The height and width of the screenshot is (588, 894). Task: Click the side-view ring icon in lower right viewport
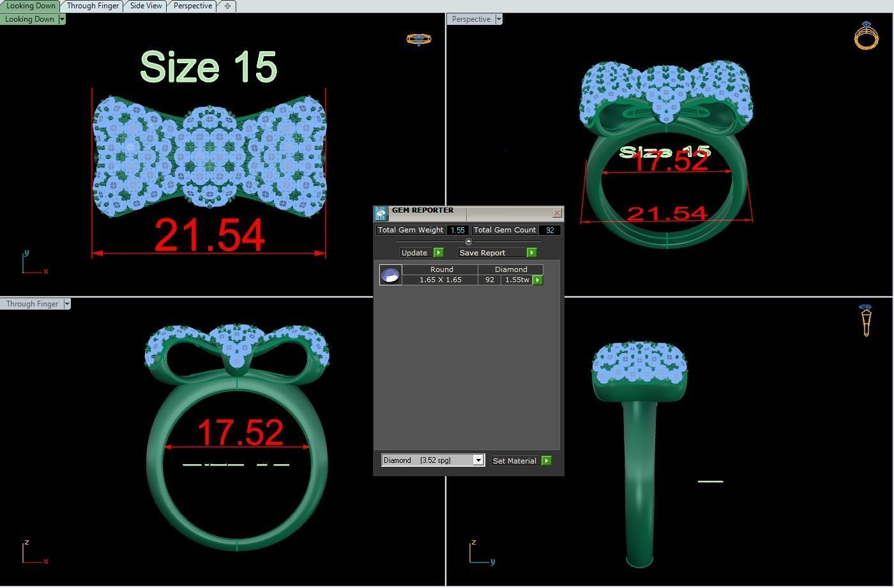866,320
